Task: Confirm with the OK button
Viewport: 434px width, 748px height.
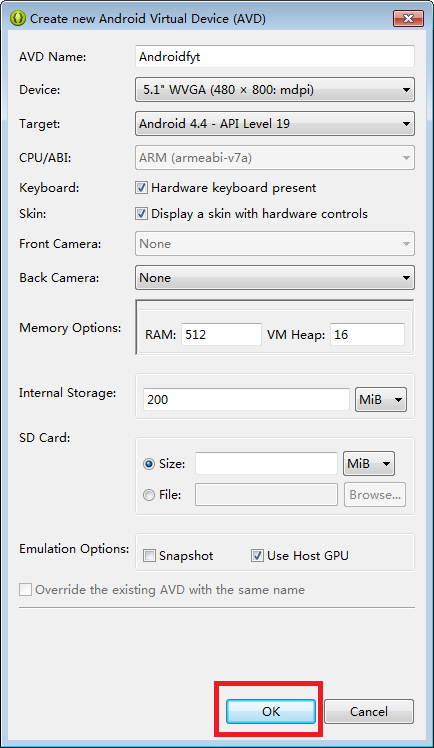Action: tap(271, 712)
